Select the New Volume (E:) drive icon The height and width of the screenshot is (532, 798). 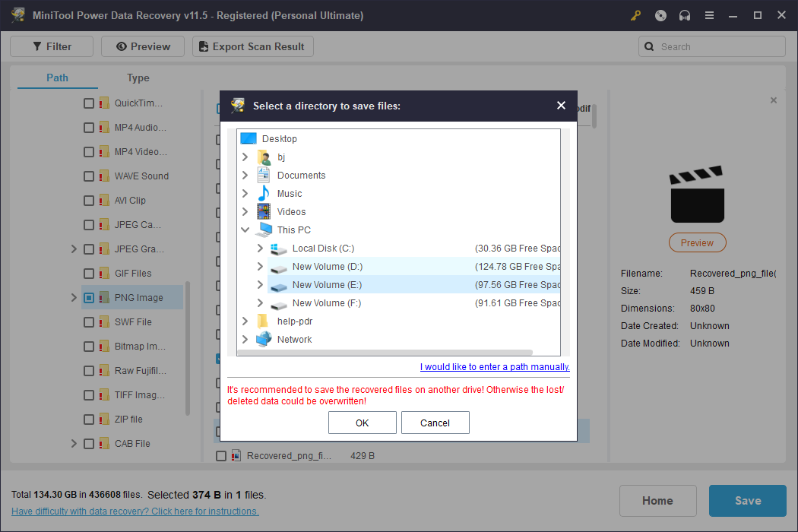click(x=278, y=286)
